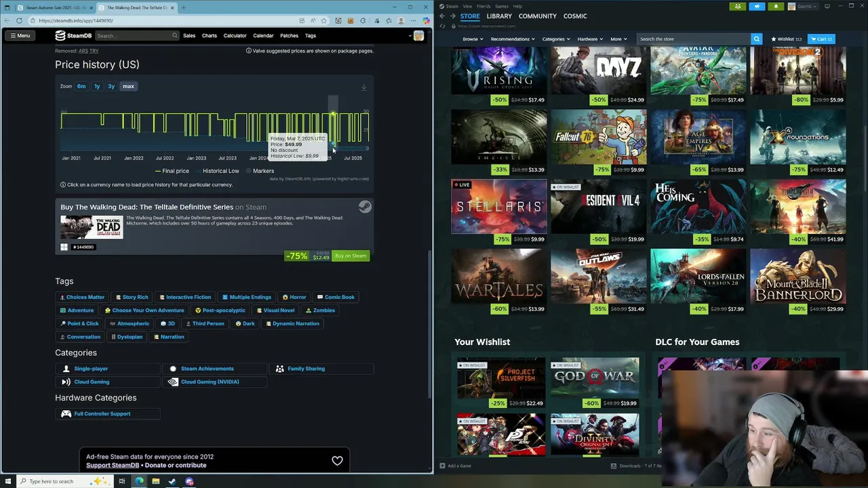Toggle Markers legend series

tap(260, 171)
